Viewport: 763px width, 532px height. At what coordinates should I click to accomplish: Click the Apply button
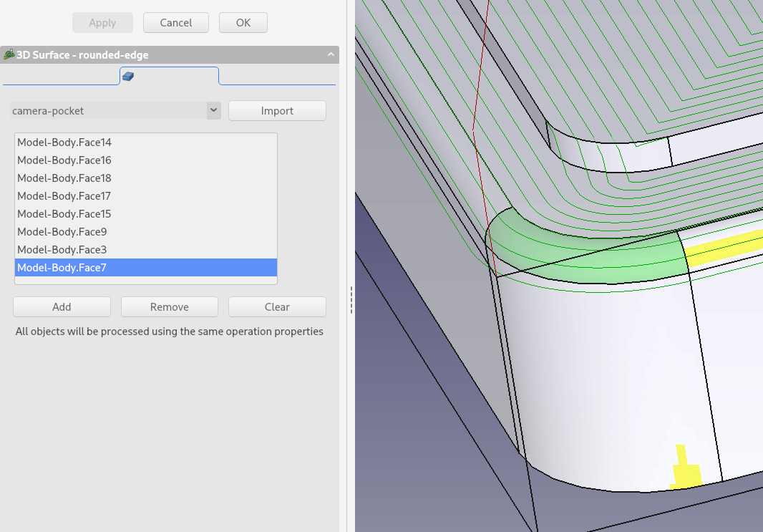[102, 22]
